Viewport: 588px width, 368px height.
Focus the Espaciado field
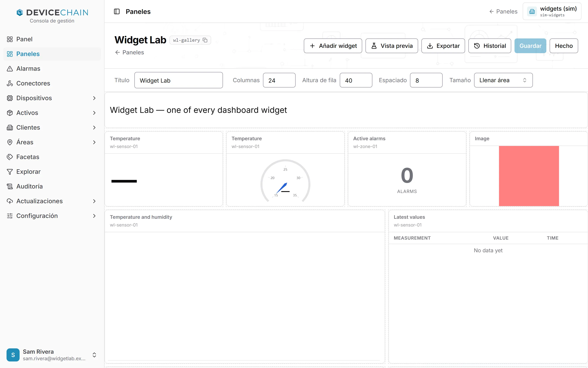coord(426,80)
